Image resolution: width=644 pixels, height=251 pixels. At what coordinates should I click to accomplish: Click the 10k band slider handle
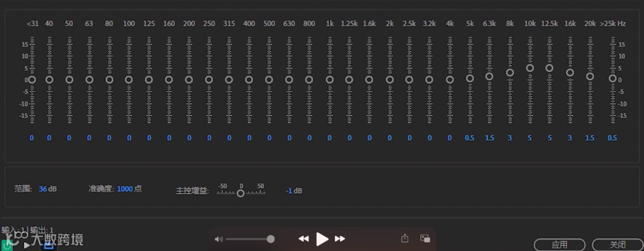coord(530,68)
